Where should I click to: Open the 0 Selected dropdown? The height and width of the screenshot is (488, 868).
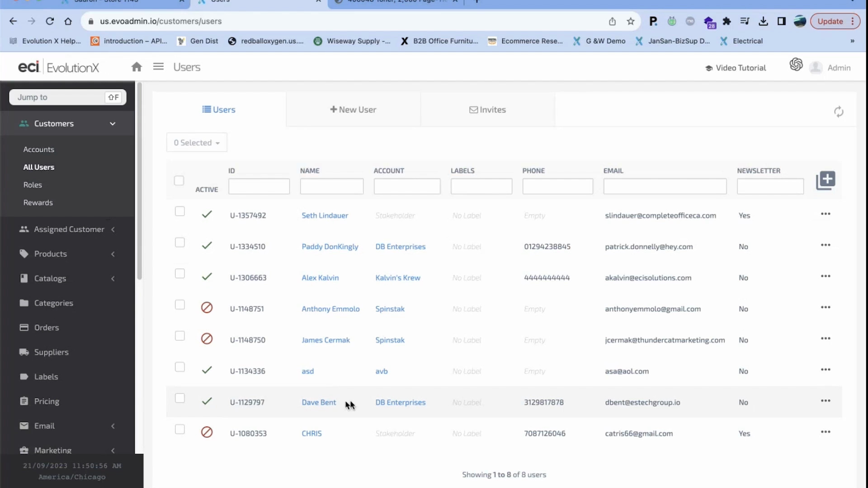pyautogui.click(x=197, y=143)
